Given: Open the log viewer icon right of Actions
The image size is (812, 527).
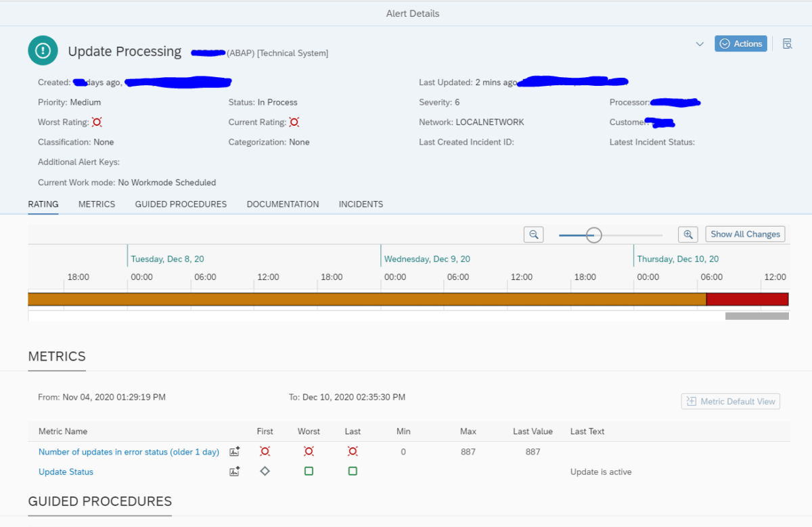Looking at the screenshot, I should point(787,43).
